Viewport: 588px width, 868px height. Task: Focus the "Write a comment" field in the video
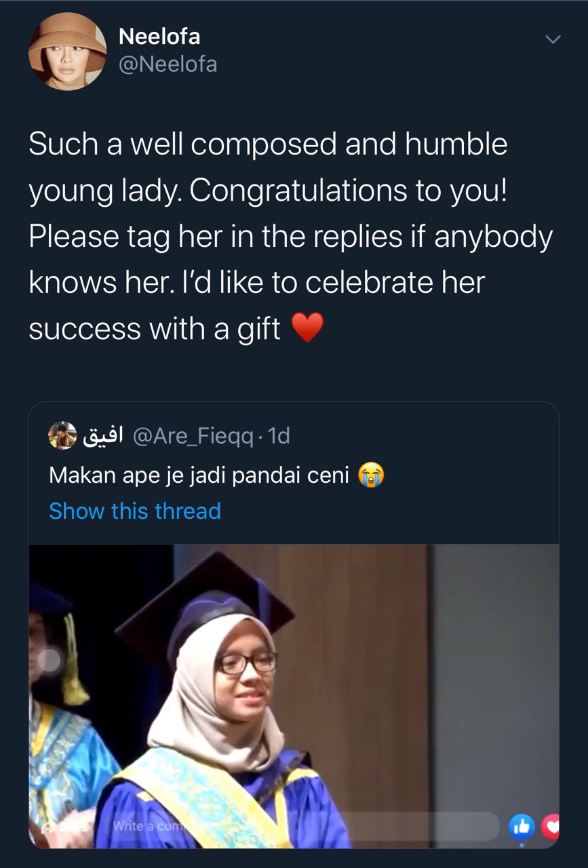(x=305, y=827)
